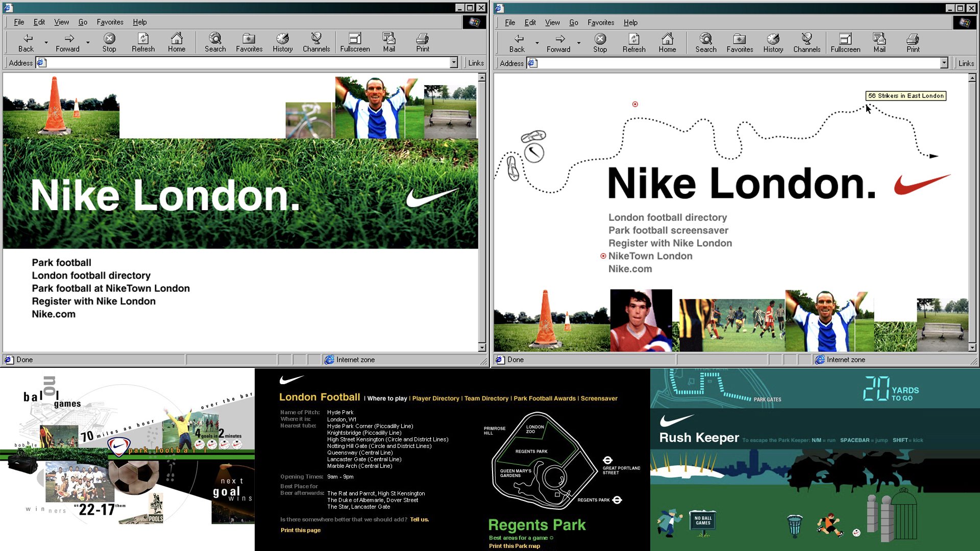The image size is (980, 551).
Task: Click Park Football Awards nav link
Action: tap(545, 398)
